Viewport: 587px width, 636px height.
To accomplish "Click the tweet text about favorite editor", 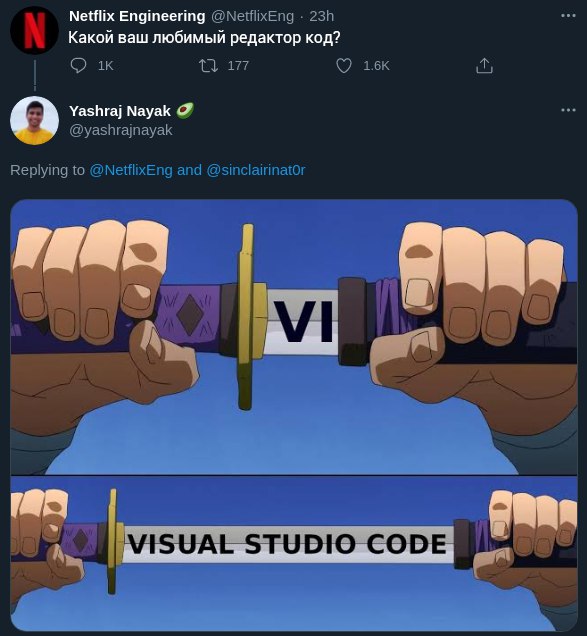I will [204, 38].
